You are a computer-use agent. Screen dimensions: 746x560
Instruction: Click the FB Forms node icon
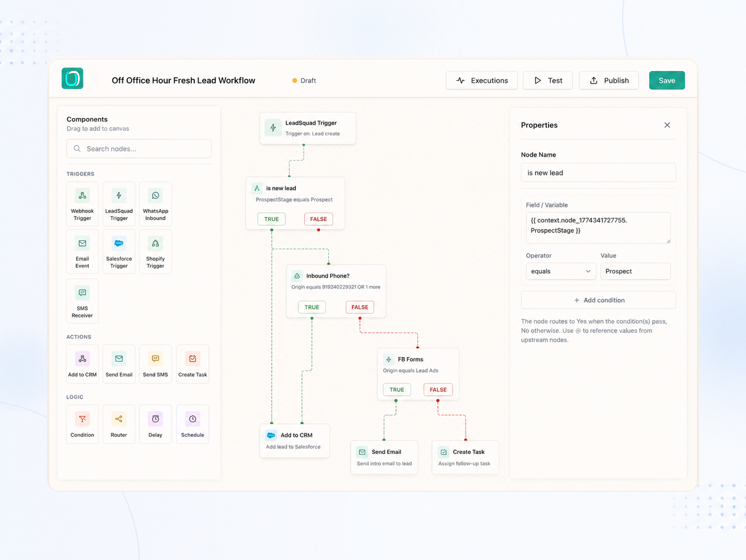tap(389, 359)
